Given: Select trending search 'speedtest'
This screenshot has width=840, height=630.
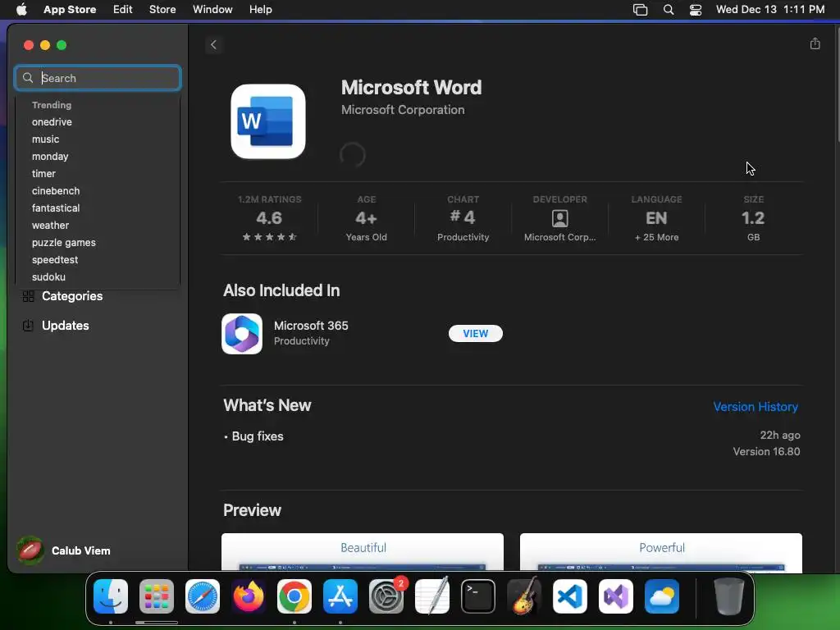Looking at the screenshot, I should click(55, 260).
